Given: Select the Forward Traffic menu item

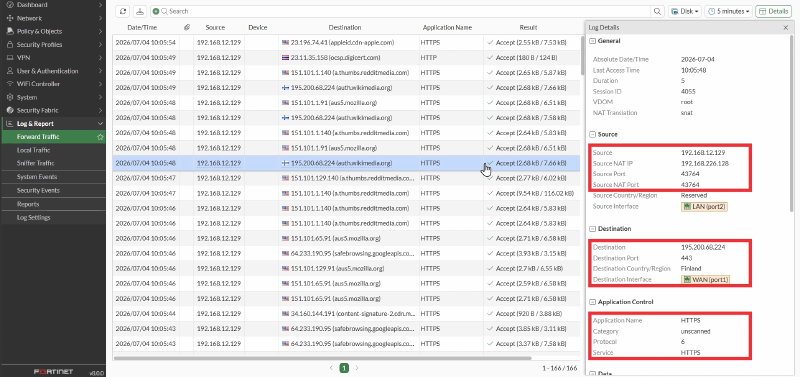Looking at the screenshot, I should click(53, 137).
